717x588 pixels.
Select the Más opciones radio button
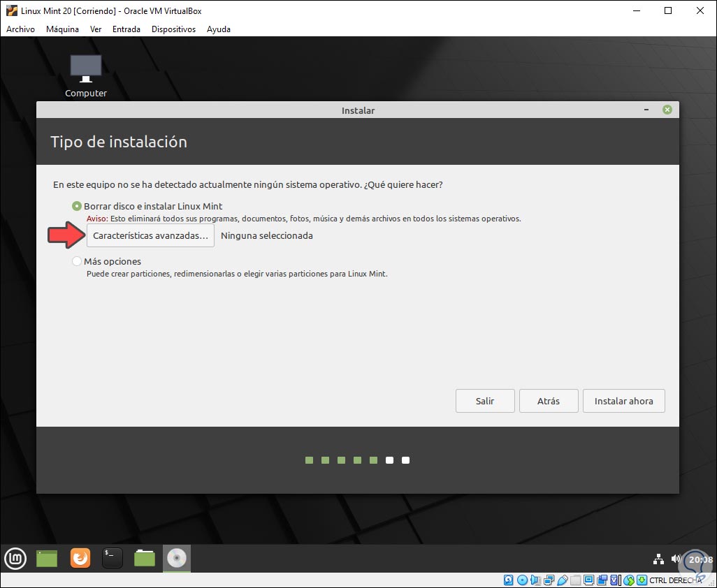76,261
